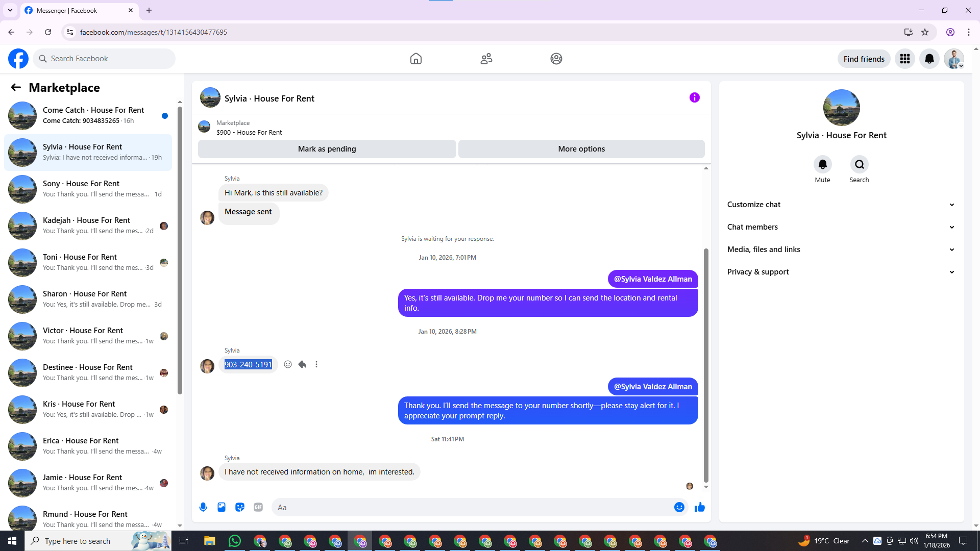Open the emoji picker in message box
980x551 pixels.
click(x=679, y=507)
